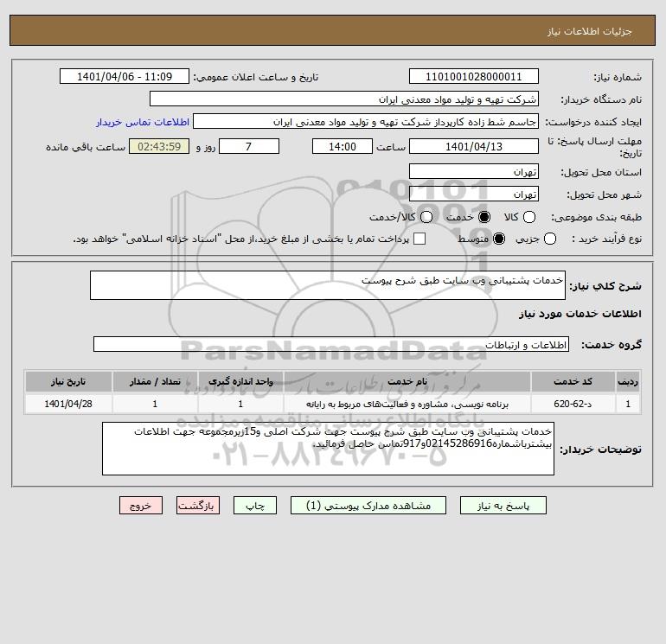The image size is (666, 644).
Task: Click the شرح کلی نیاز text area
Action: tap(328, 285)
